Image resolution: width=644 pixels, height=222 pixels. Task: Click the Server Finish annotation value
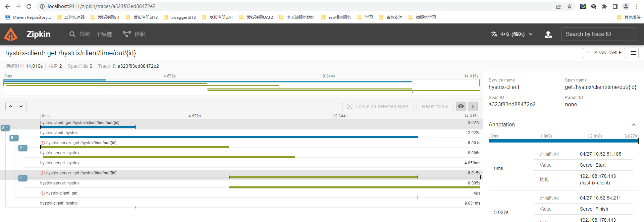click(594, 209)
